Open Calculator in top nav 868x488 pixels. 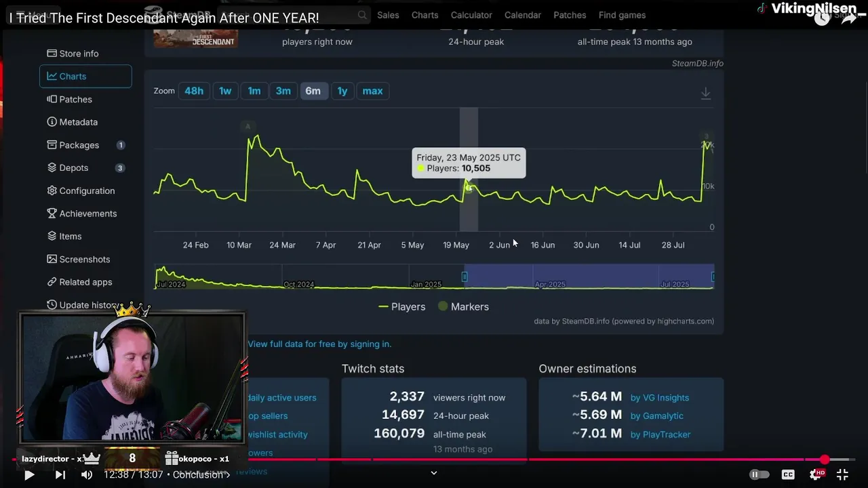coord(471,15)
